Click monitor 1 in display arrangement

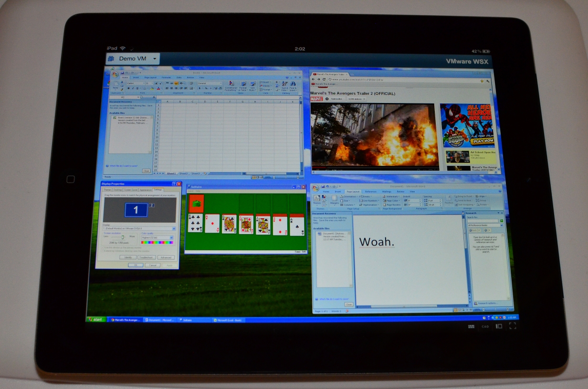[x=136, y=210]
